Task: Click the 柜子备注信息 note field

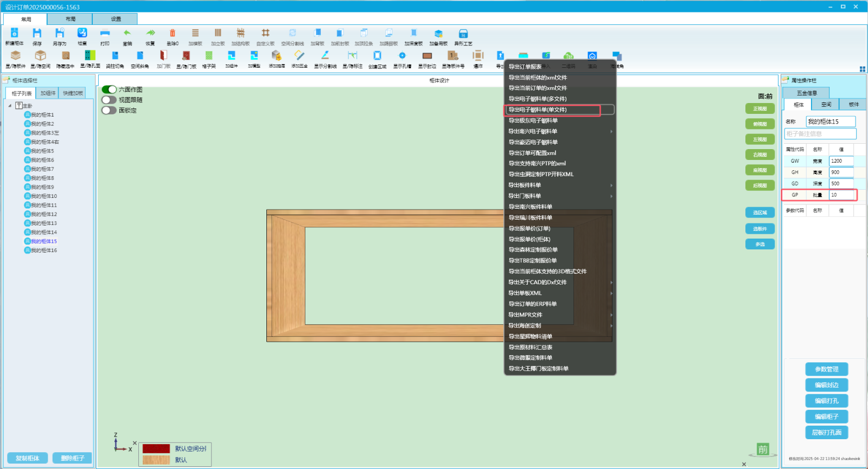Action: [x=820, y=134]
